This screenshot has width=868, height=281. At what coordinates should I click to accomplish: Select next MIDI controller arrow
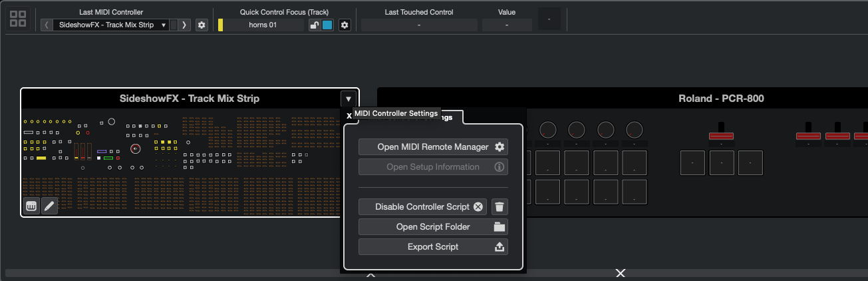coord(184,25)
